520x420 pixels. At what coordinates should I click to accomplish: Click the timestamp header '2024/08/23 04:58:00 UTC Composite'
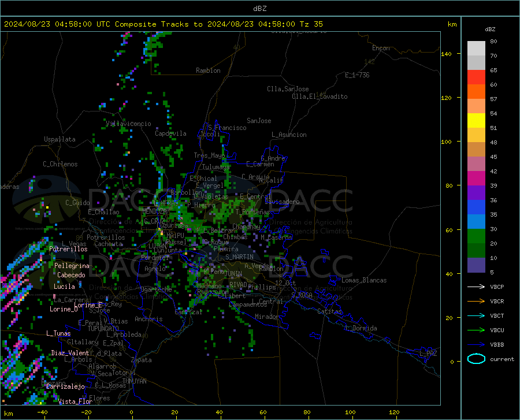pos(80,24)
